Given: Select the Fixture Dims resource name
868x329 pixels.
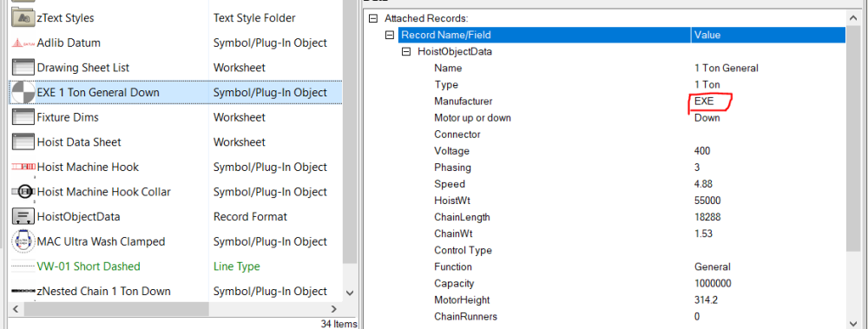Looking at the screenshot, I should (68, 117).
